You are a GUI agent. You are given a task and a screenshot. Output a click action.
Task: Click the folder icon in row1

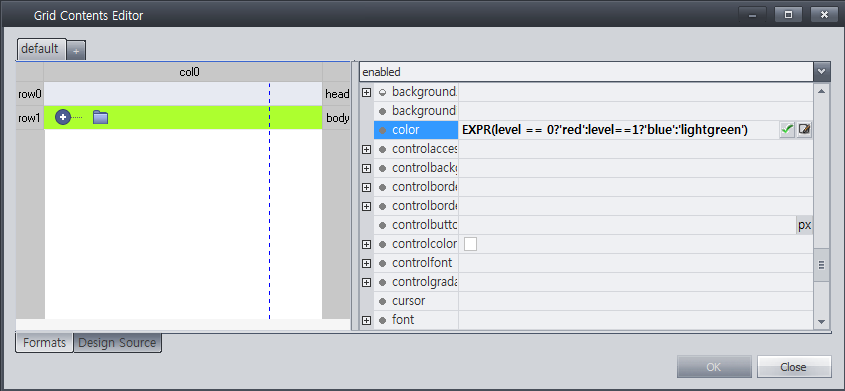click(x=100, y=117)
